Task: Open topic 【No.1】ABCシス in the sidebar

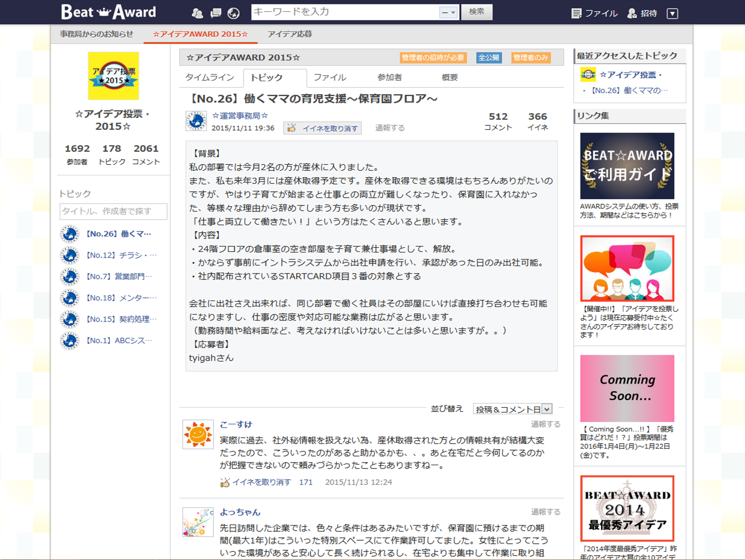Action: pos(119,340)
